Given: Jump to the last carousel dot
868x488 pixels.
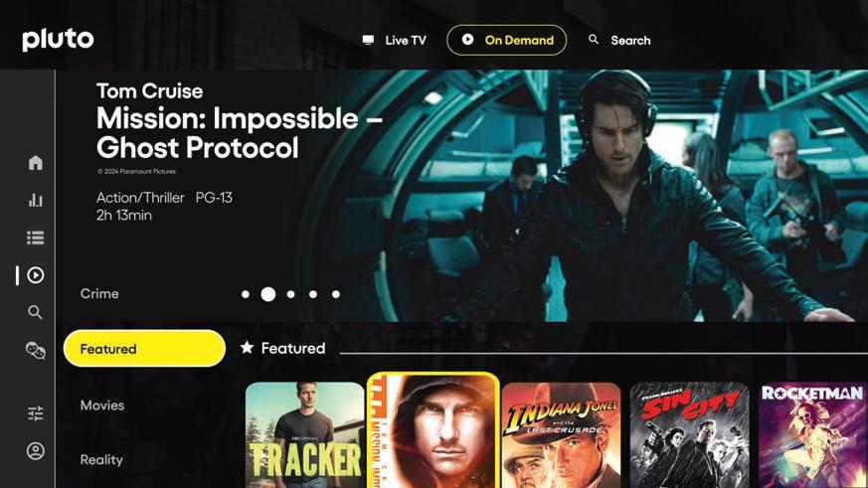Looking at the screenshot, I should click(335, 294).
